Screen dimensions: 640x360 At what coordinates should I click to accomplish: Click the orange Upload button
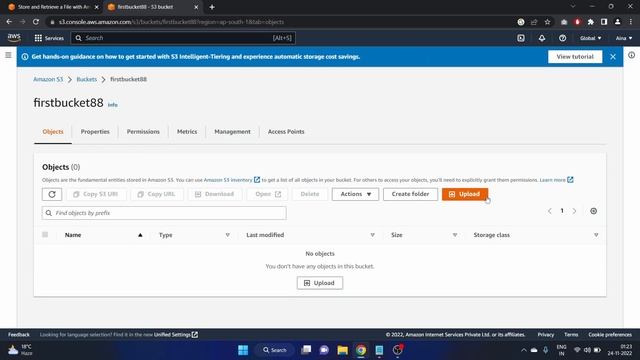coord(465,194)
